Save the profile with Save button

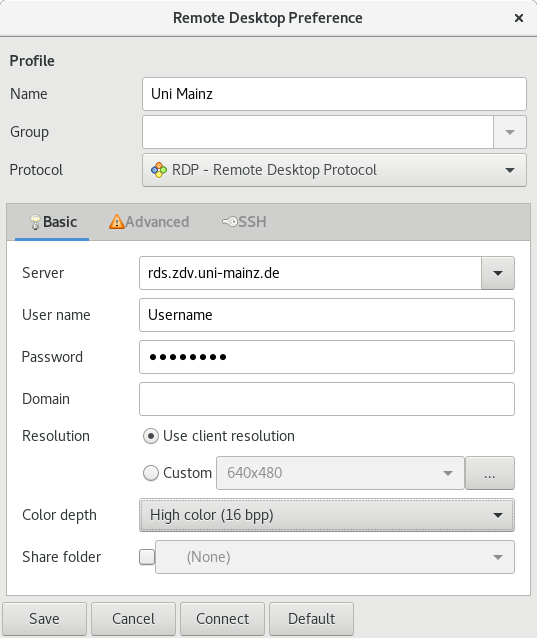click(44, 619)
